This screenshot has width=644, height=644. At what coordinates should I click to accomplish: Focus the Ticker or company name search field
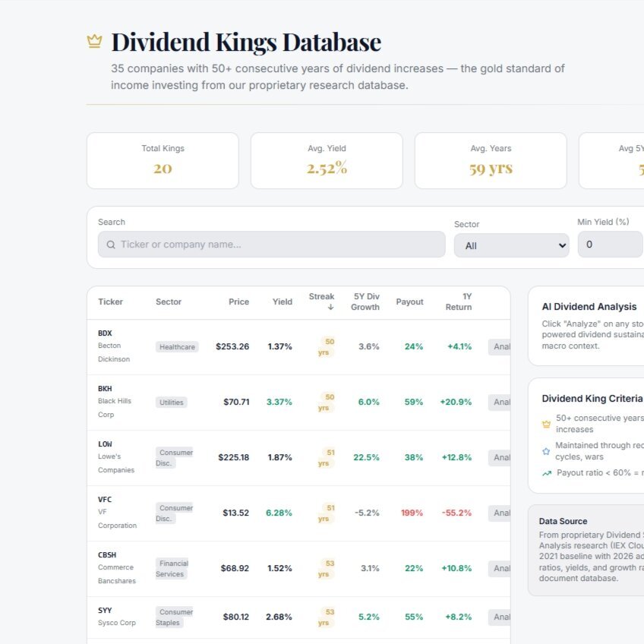point(271,245)
